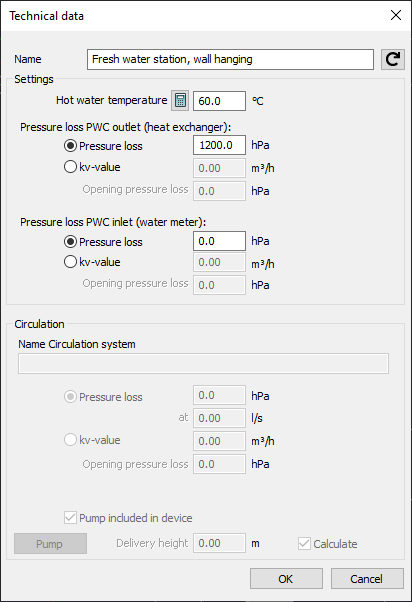Confirm with the OK button
Image resolution: width=412 pixels, height=602 pixels.
click(286, 579)
